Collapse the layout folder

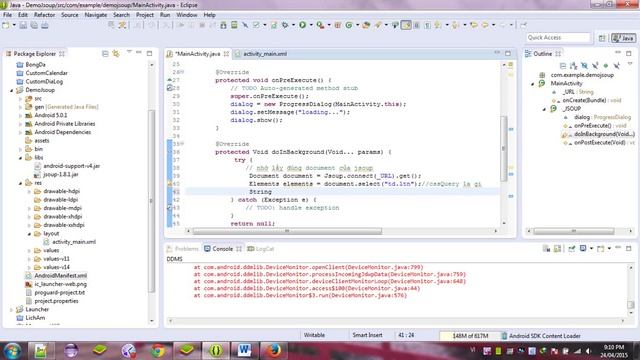point(29,233)
